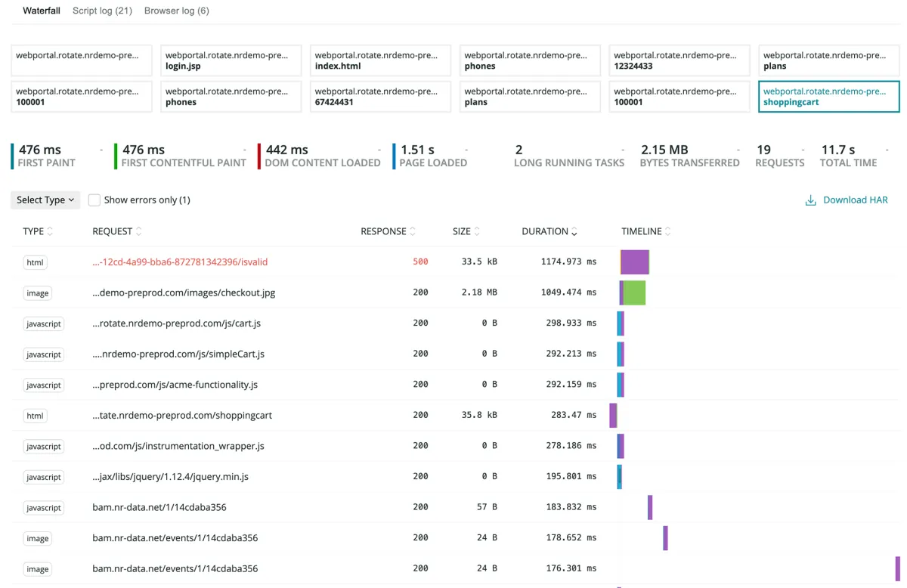
Task: Click the 35.8 kB size value
Action: pos(479,416)
